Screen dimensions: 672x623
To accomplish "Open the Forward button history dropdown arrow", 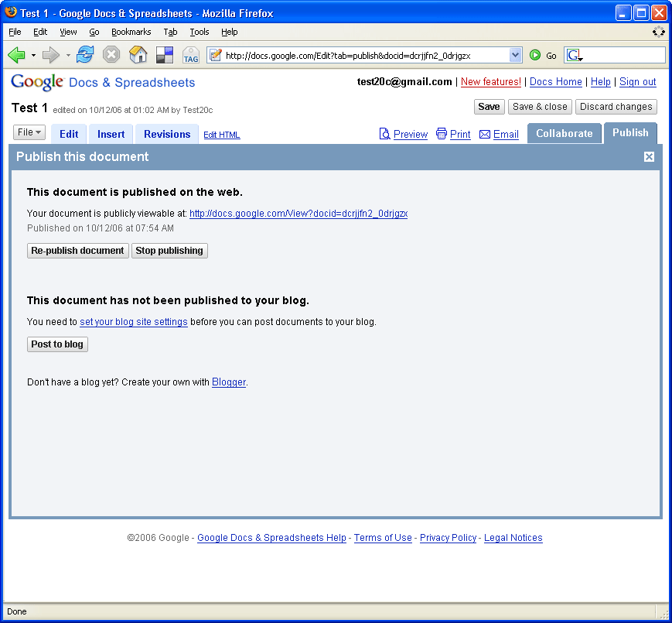I will coord(68,55).
